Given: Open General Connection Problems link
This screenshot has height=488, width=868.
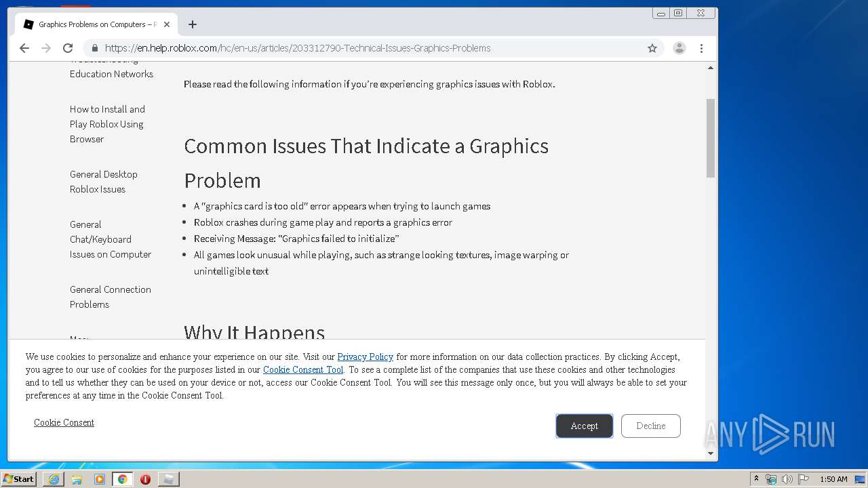Looking at the screenshot, I should tap(111, 297).
